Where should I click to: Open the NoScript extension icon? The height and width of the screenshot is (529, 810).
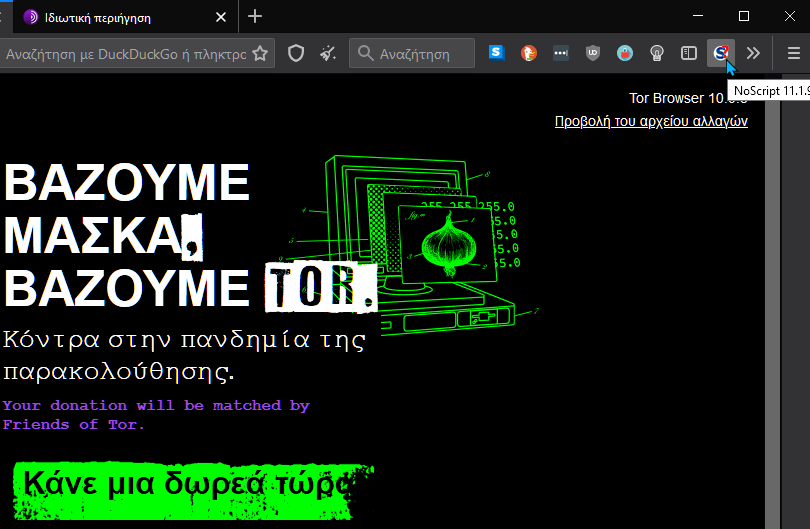[x=721, y=53]
